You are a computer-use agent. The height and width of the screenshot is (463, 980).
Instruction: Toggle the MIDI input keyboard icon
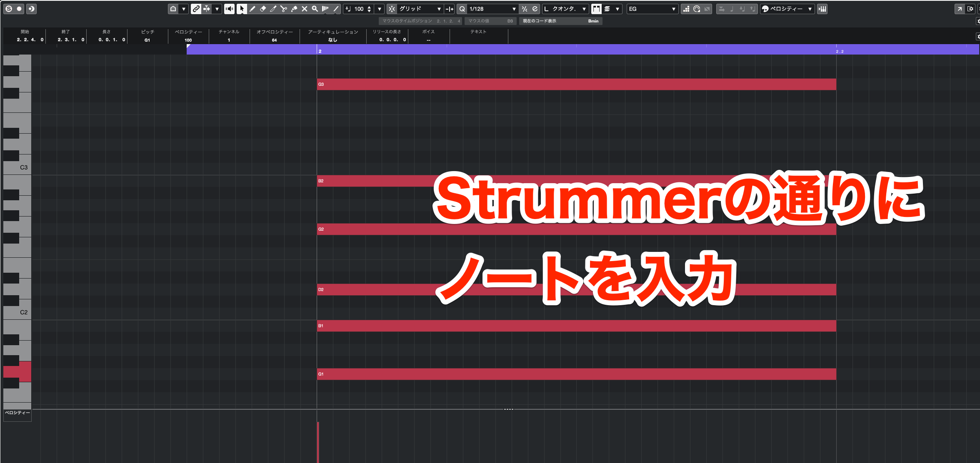[x=822, y=9]
